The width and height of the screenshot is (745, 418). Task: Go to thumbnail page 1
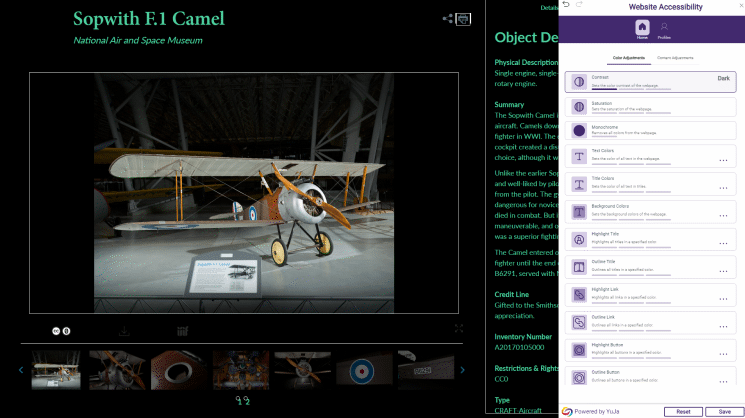coord(239,401)
